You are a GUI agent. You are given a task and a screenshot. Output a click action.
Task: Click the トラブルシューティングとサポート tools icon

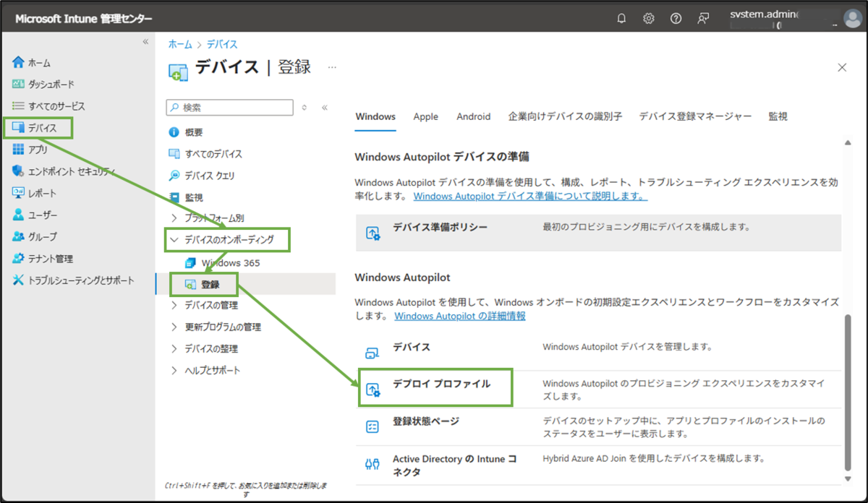[19, 280]
